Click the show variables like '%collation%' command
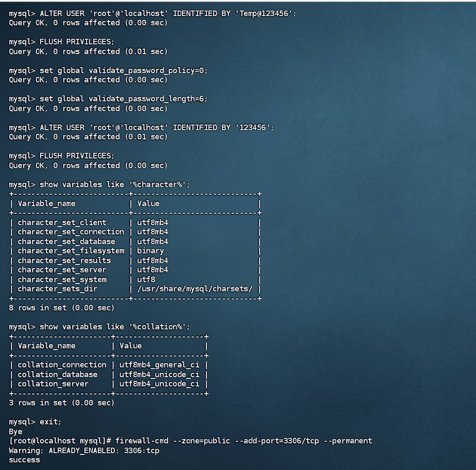The image size is (476, 470). 114,327
